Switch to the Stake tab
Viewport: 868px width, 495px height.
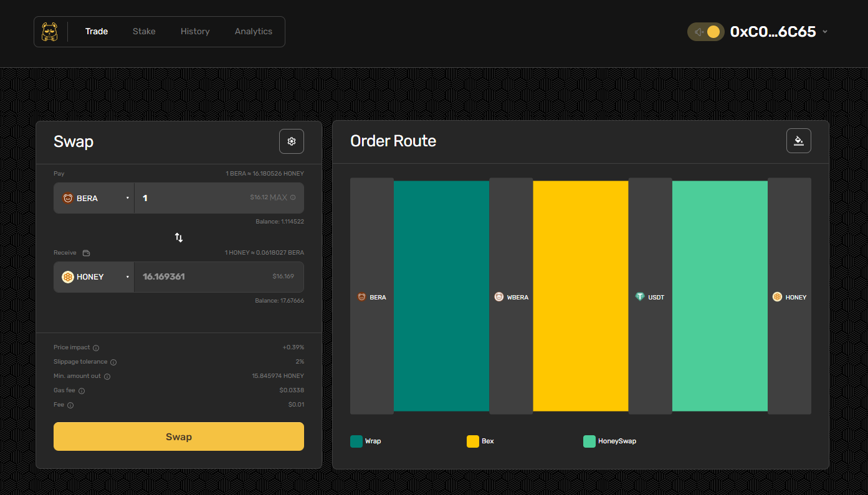(x=144, y=31)
